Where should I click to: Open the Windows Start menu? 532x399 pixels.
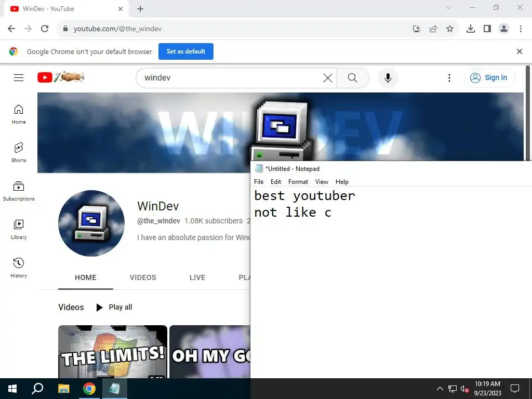(12, 389)
